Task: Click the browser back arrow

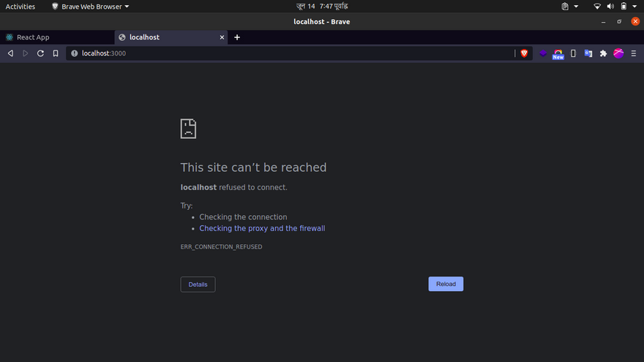Action: click(x=10, y=53)
